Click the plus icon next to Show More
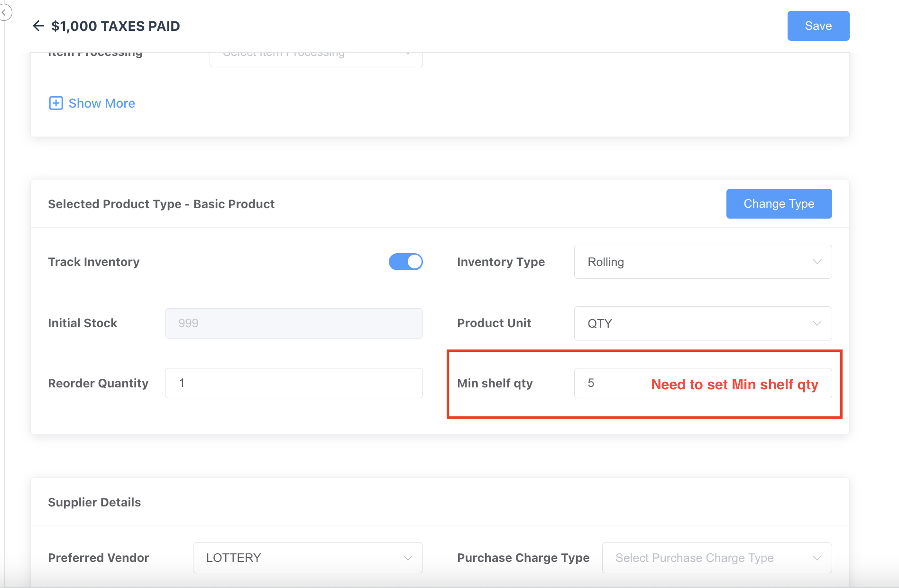The height and width of the screenshot is (588, 899). tap(56, 103)
